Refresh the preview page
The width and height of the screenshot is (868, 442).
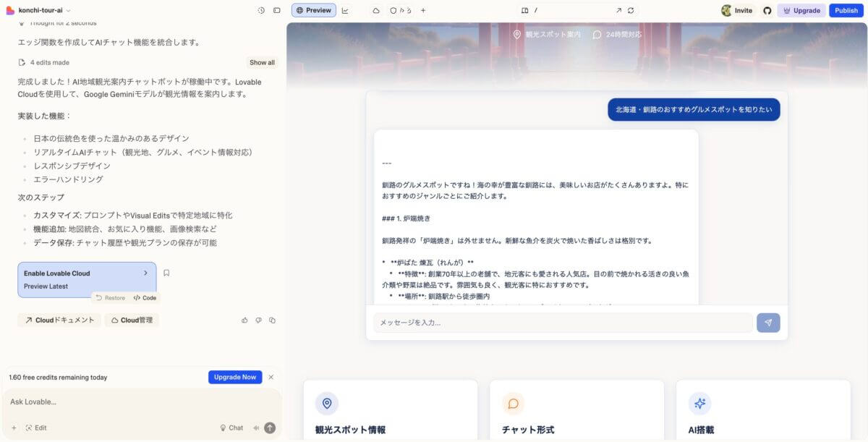(631, 10)
